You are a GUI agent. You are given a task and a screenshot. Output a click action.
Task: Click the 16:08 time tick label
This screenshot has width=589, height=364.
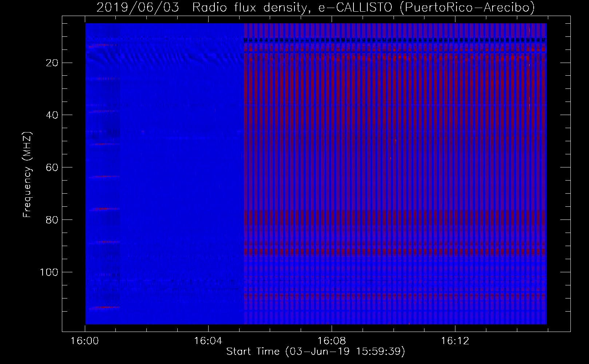(332, 341)
